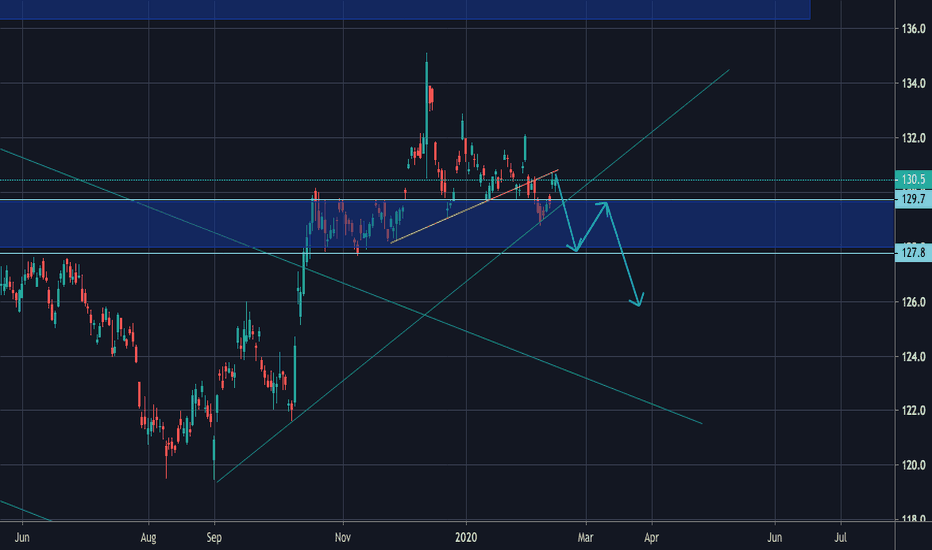Image resolution: width=932 pixels, height=550 pixels.
Task: Click the Jul label on time axis
Action: (840, 538)
